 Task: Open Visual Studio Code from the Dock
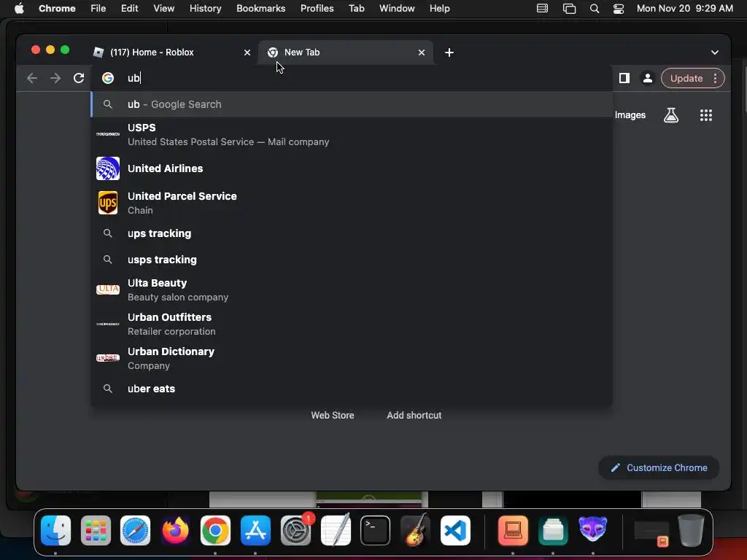pos(455,531)
